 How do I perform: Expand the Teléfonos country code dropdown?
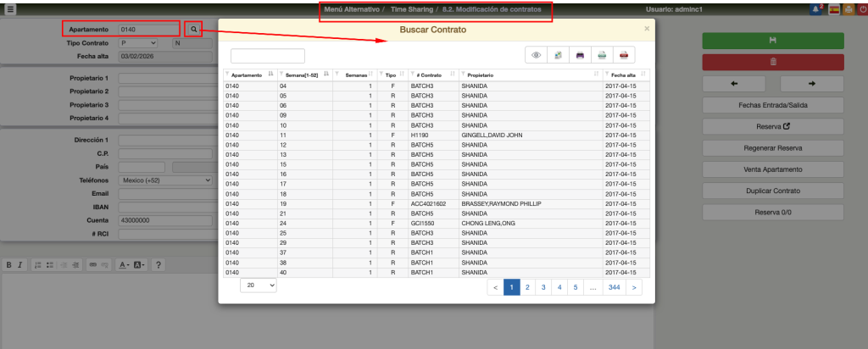165,180
